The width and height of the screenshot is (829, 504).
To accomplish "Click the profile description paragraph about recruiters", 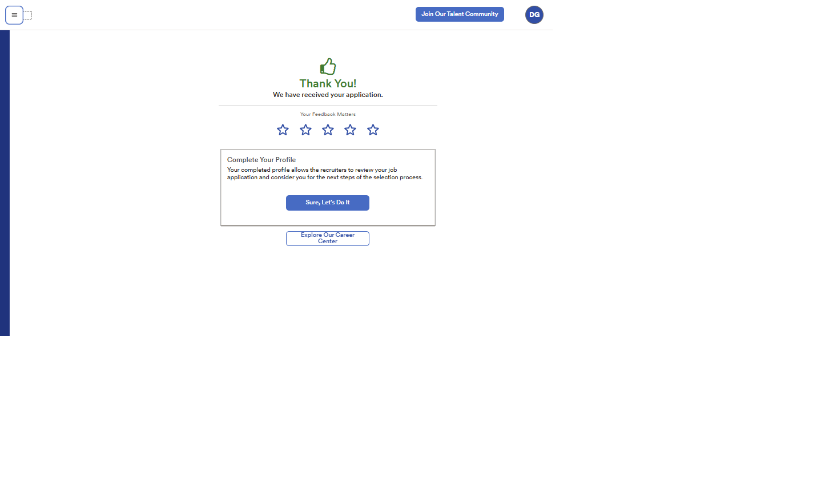I will tap(324, 174).
